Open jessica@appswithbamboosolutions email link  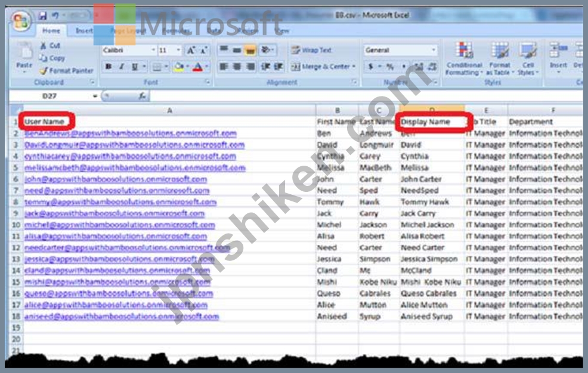pos(119,259)
